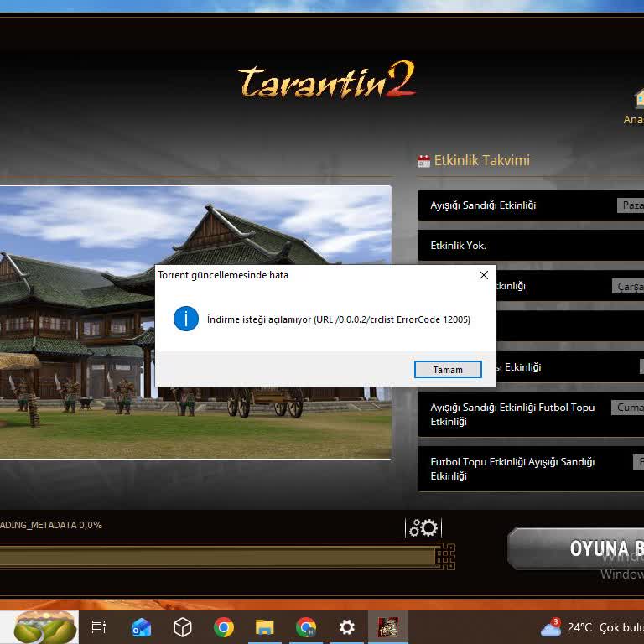Click the Etkinlik Takvimi calendar icon
The width and height of the screenshot is (644, 644).
tap(423, 161)
